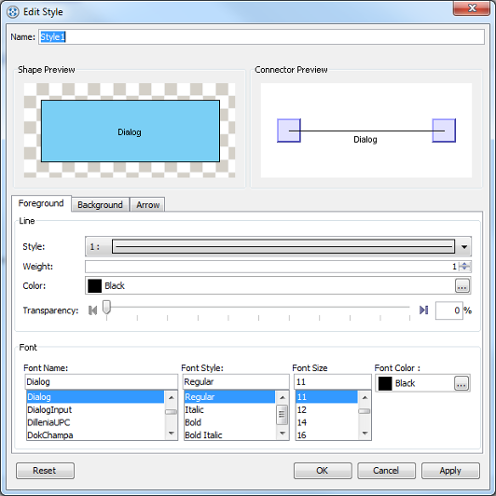Close the Edit Style dialog window

pyautogui.click(x=471, y=8)
